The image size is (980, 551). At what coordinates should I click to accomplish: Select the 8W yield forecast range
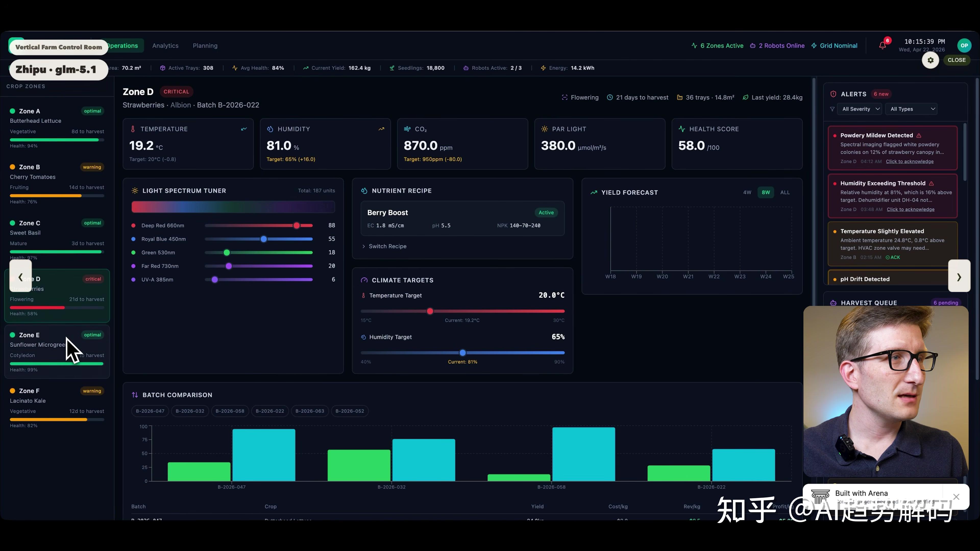(x=766, y=192)
